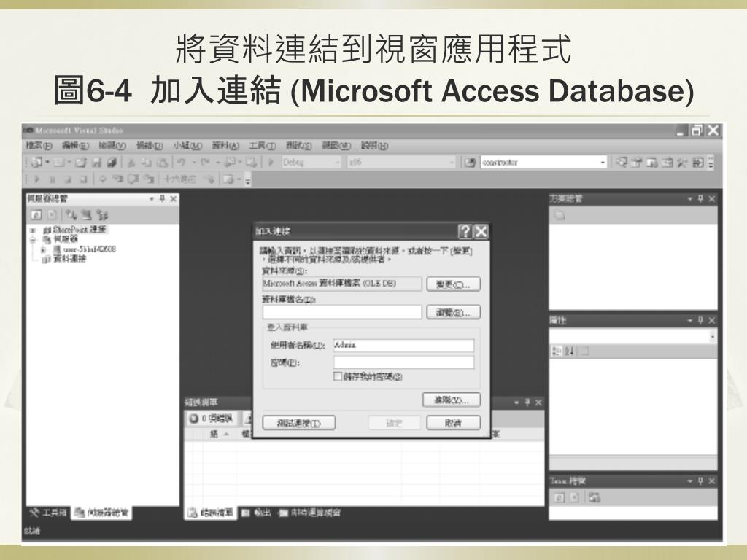Check the 儲存我的密碼 checkbox
The height and width of the screenshot is (560, 747).
[x=338, y=377]
